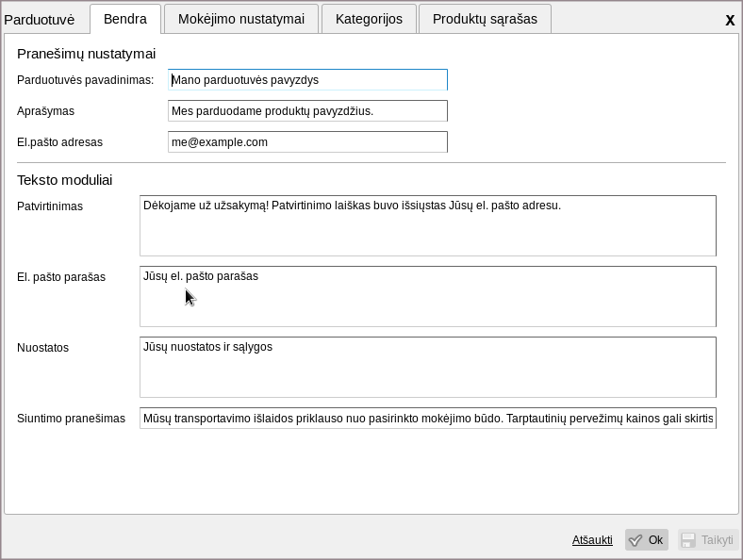Go to the Produktų sąrašas tab

(x=485, y=19)
